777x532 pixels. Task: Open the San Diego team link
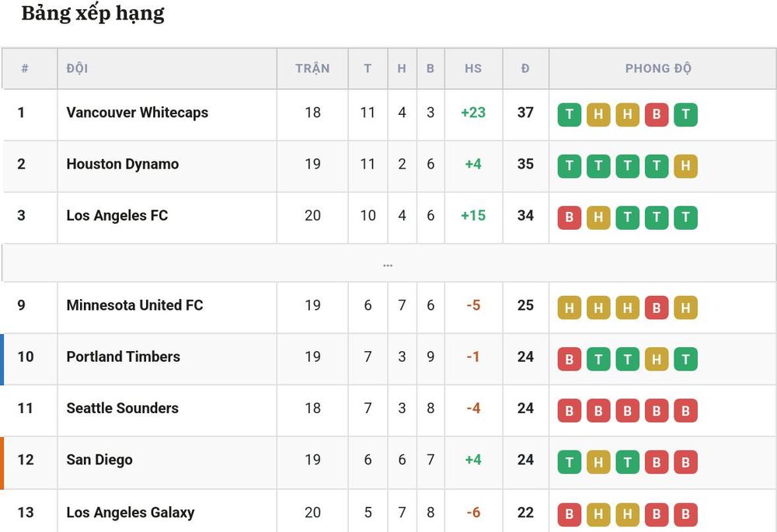99,460
